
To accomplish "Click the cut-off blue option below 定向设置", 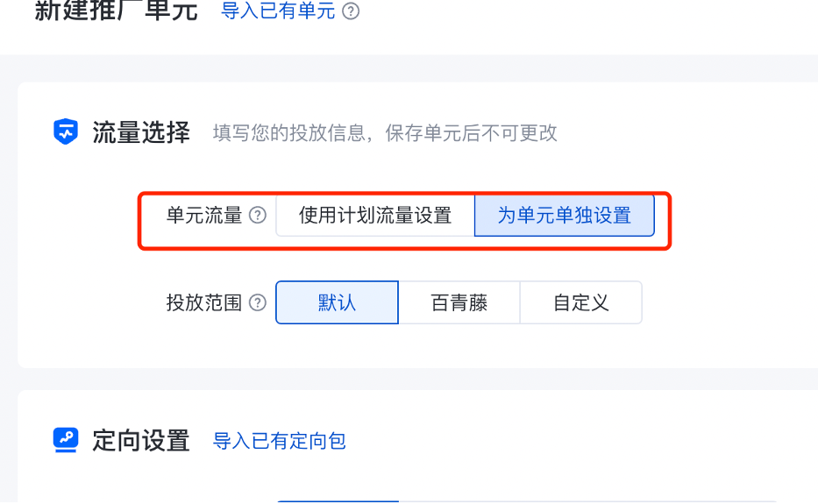I will pos(337,500).
